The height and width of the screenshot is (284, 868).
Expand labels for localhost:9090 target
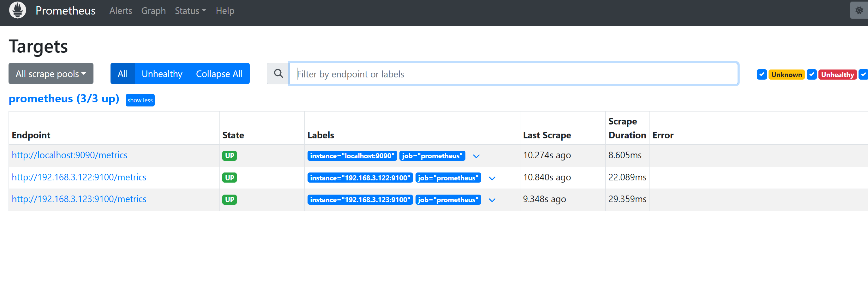pyautogui.click(x=476, y=156)
